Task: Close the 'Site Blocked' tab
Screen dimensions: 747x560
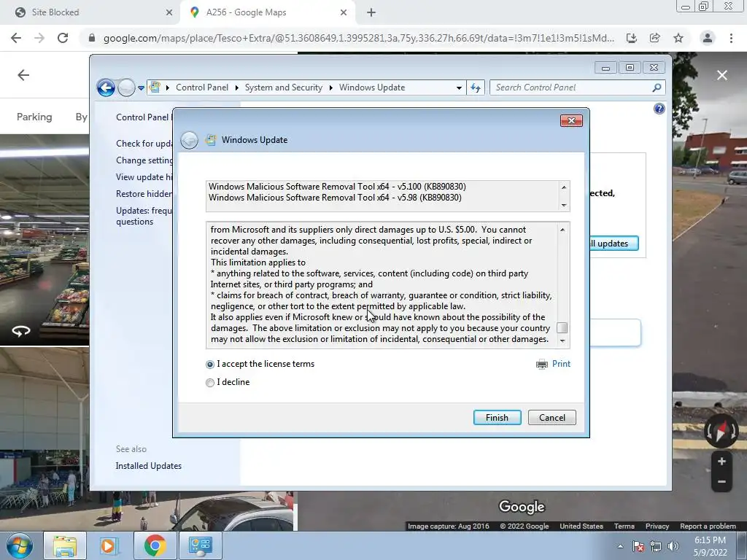Action: pos(169,12)
